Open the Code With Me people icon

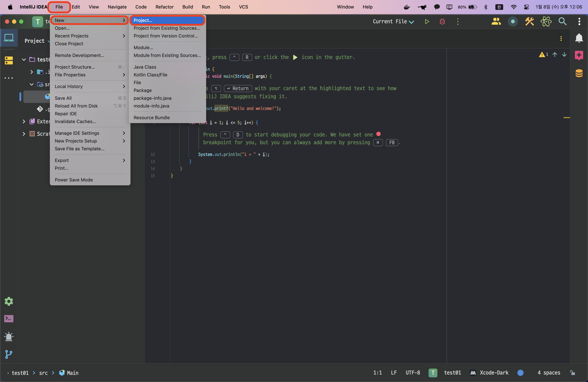click(496, 22)
